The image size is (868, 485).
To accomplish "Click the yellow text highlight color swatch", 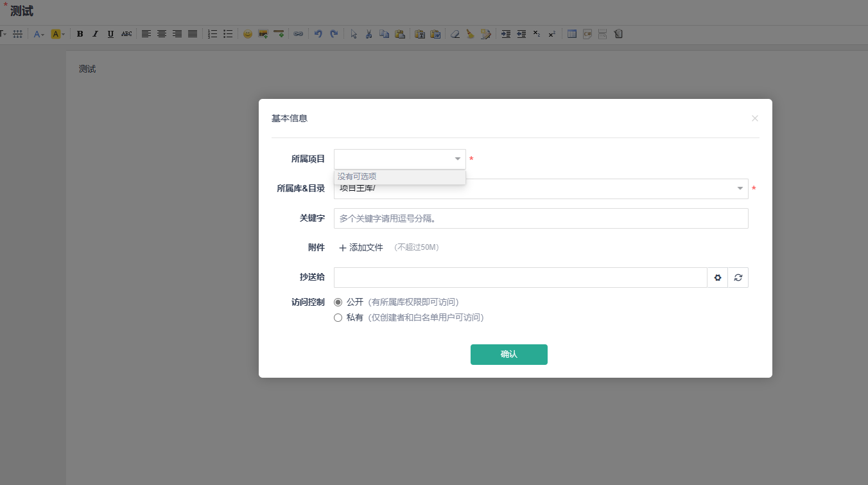I will pyautogui.click(x=55, y=34).
